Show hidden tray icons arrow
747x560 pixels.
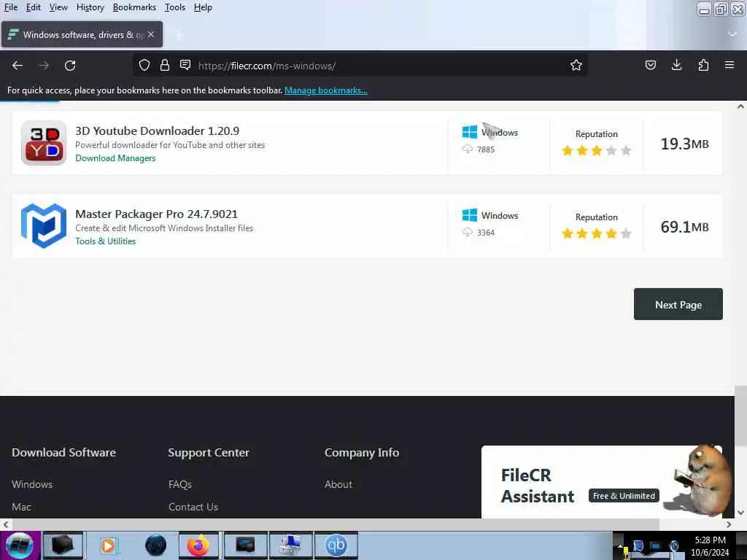(x=620, y=546)
